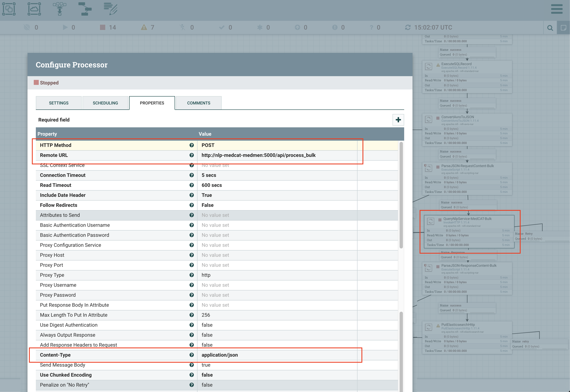
Task: Select the ExecuteSQLRecord processor on canvas
Action: (x=467, y=77)
